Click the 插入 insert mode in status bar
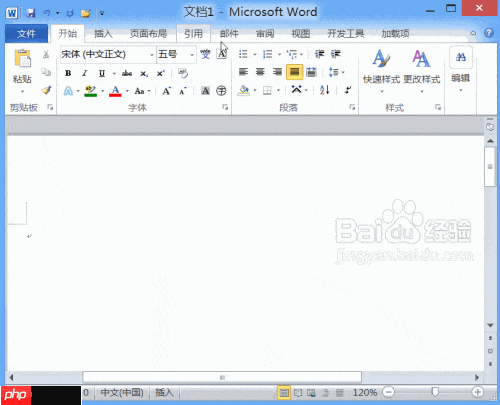The image size is (500, 405). [x=164, y=393]
